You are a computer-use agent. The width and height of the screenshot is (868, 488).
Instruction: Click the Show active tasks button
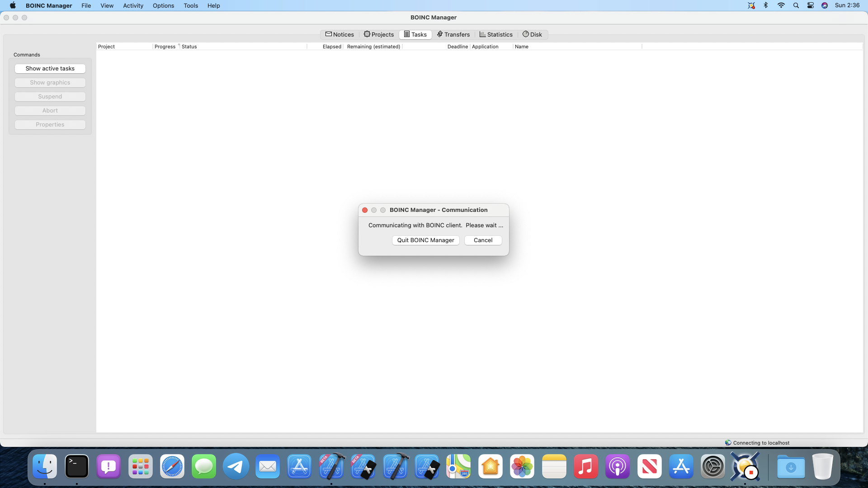[x=50, y=68]
